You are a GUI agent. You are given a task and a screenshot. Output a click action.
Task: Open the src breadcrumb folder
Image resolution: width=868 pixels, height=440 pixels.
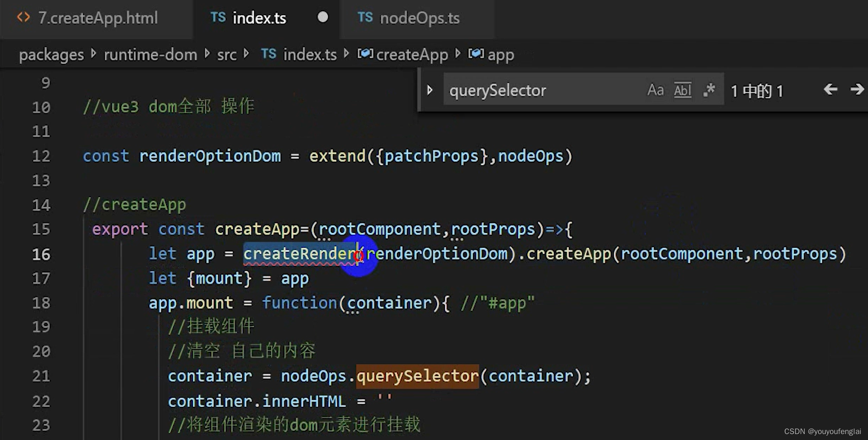tap(227, 55)
